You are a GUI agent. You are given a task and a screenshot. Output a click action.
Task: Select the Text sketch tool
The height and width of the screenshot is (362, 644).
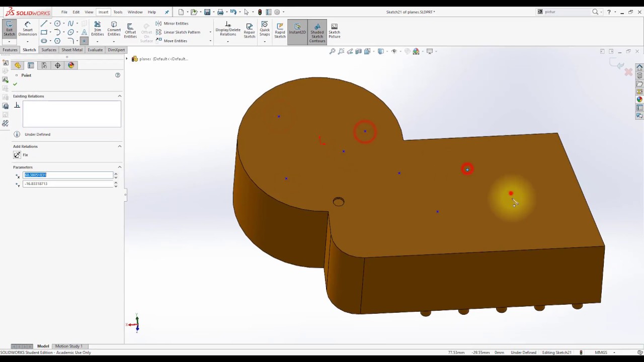[84, 32]
